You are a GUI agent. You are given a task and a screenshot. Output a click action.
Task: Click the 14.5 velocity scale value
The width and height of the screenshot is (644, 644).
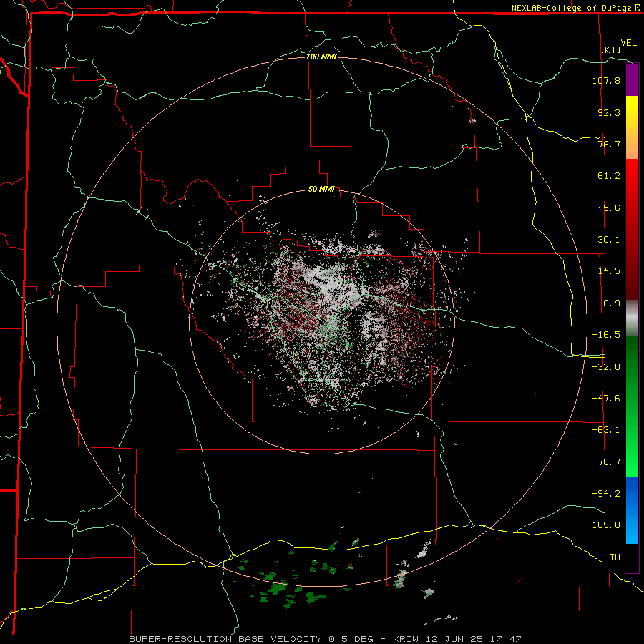[x=609, y=271]
